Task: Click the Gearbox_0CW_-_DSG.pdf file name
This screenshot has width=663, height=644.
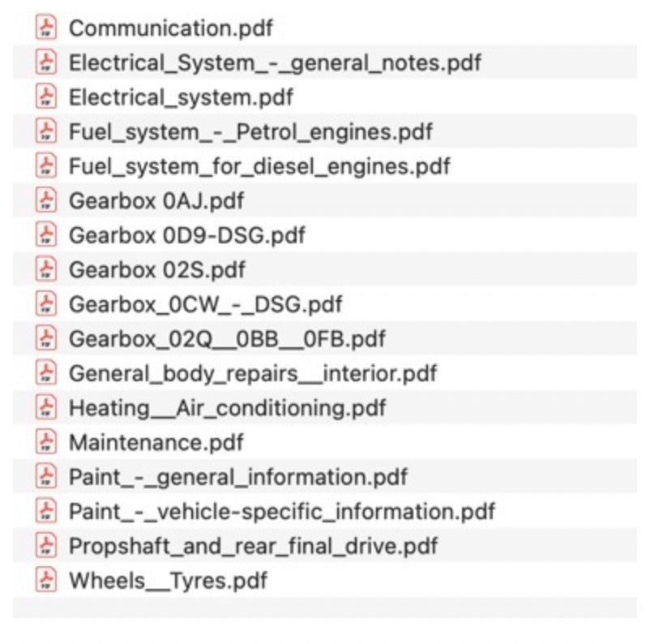Action: pyautogui.click(x=205, y=304)
